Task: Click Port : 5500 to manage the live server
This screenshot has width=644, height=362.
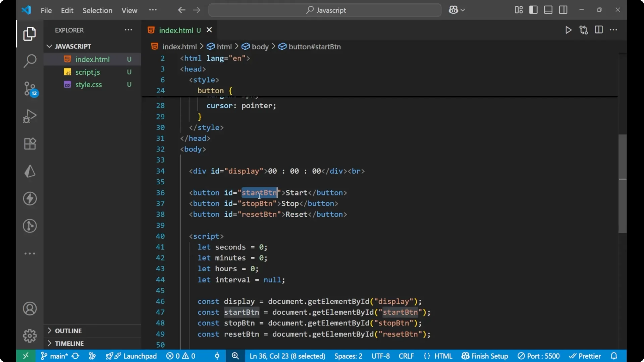Action: pyautogui.click(x=539, y=356)
